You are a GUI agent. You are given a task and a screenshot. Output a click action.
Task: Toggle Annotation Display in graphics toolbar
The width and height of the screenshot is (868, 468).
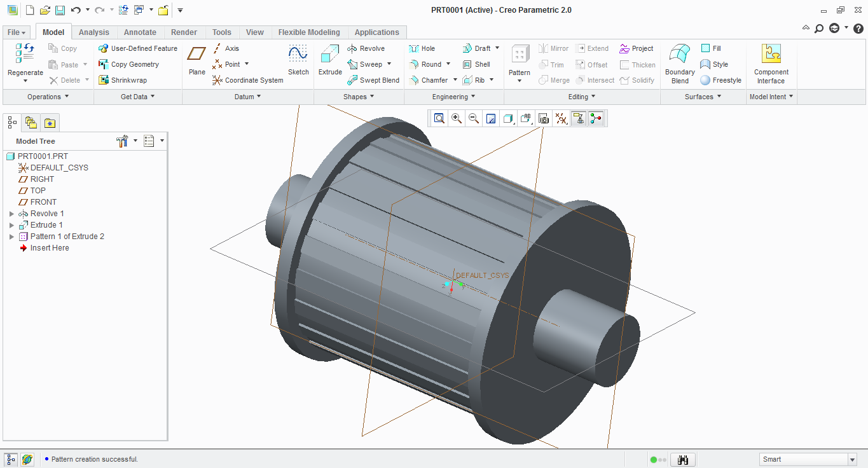(x=579, y=118)
